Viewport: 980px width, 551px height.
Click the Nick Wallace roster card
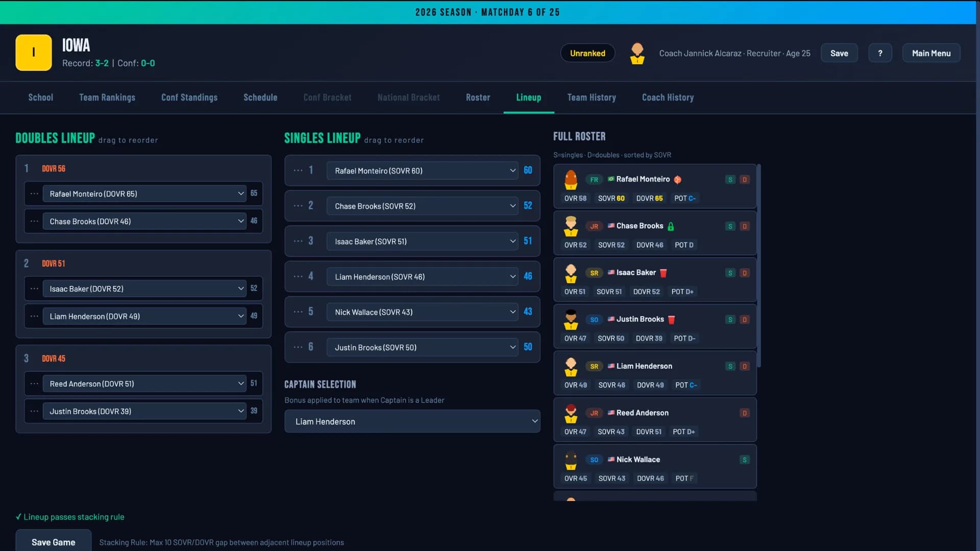(655, 466)
